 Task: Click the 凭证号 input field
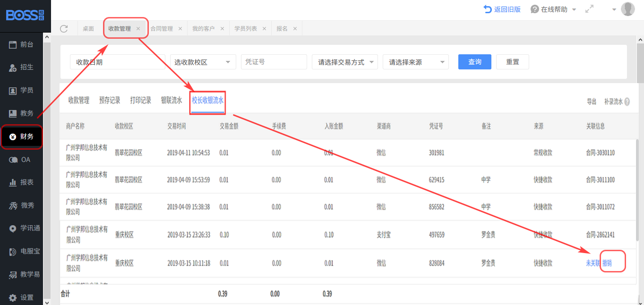pos(274,62)
